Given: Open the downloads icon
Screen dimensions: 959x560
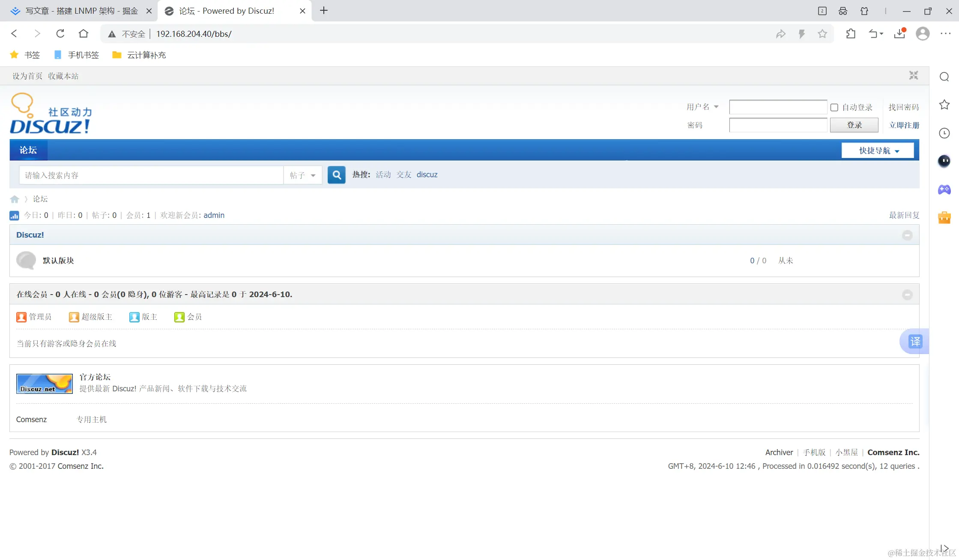Looking at the screenshot, I should click(900, 34).
